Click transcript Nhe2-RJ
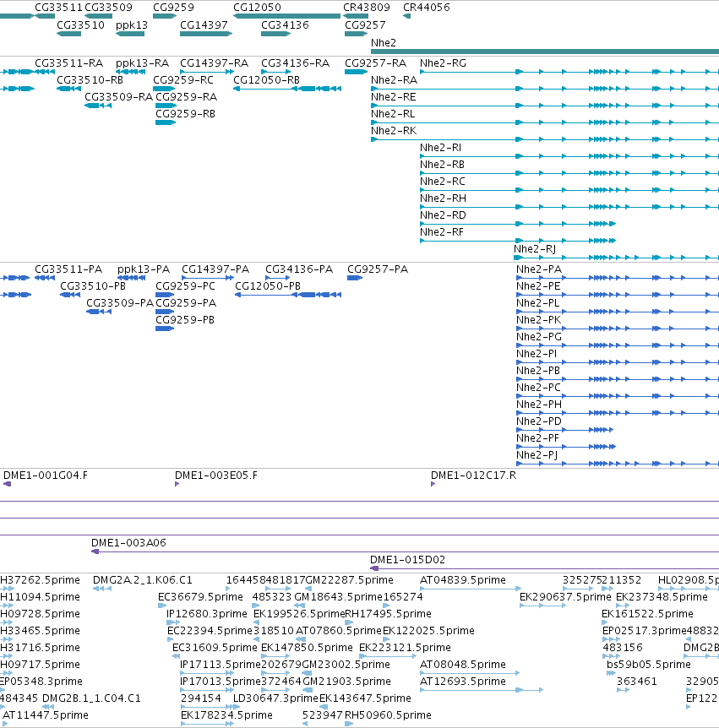The width and height of the screenshot is (719, 728). tap(535, 249)
